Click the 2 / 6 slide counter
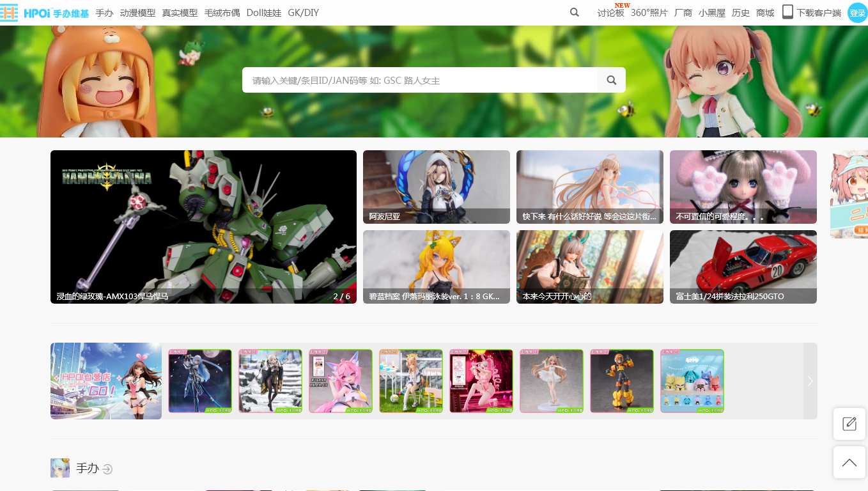Image resolution: width=868 pixels, height=491 pixels. tap(341, 297)
